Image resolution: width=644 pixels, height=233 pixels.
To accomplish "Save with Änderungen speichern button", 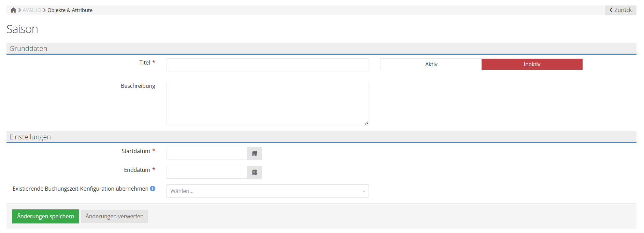I will [x=45, y=216].
